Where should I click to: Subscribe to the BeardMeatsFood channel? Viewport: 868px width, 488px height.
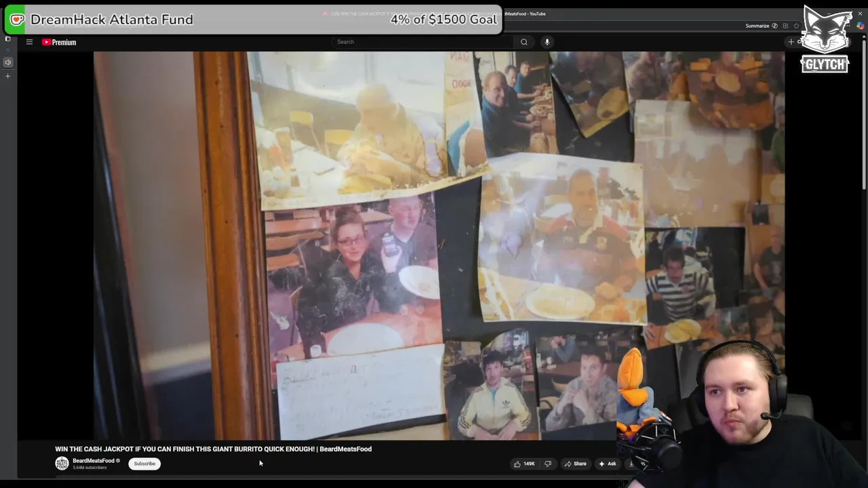click(144, 464)
